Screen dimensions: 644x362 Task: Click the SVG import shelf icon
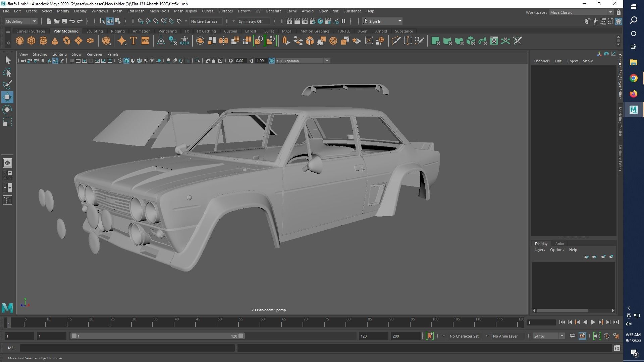145,41
